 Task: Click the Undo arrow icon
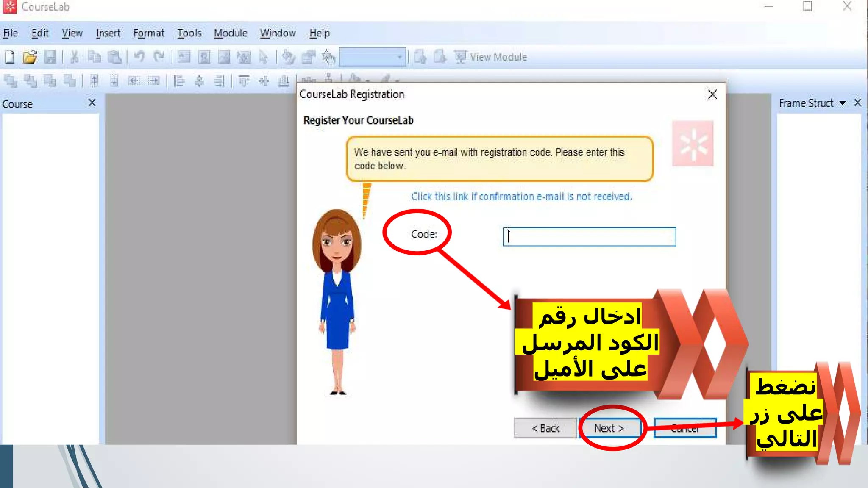[139, 56]
